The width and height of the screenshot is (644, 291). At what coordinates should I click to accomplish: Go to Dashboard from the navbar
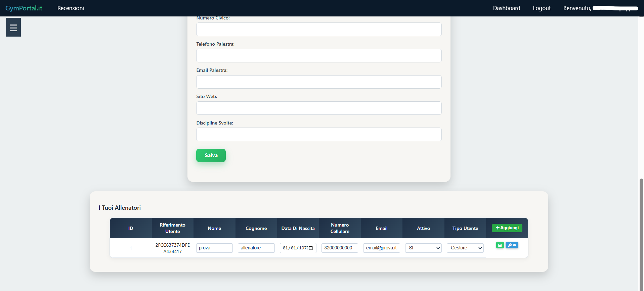click(506, 8)
